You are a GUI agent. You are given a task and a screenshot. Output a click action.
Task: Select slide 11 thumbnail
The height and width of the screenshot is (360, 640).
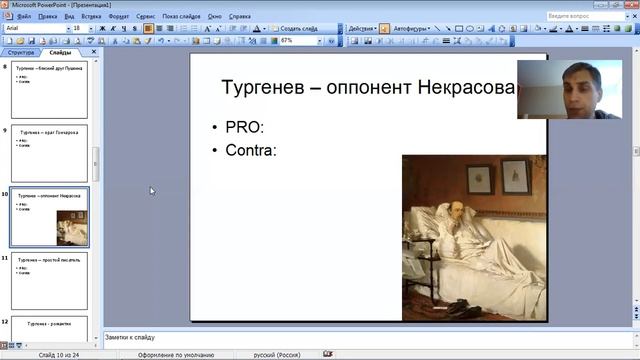coord(49,281)
